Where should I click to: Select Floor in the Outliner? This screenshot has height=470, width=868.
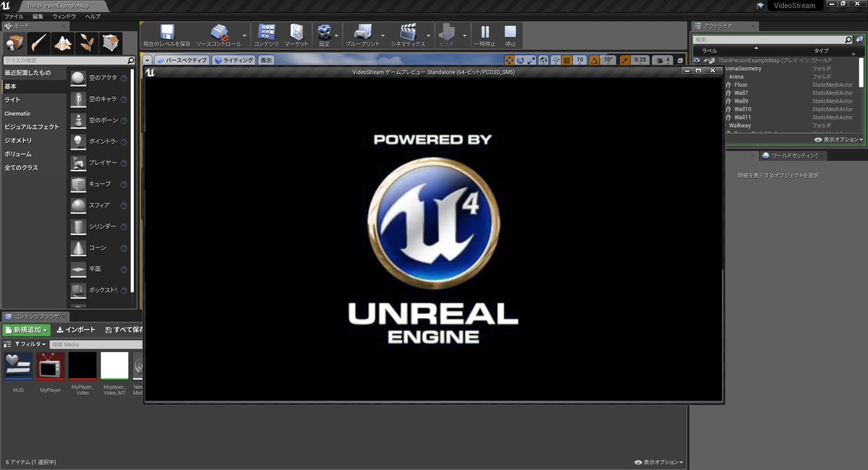point(741,85)
